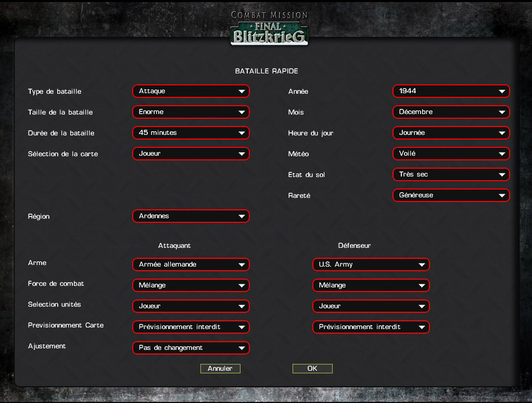Open the Rareté dropdown showing Généreuse

click(451, 195)
